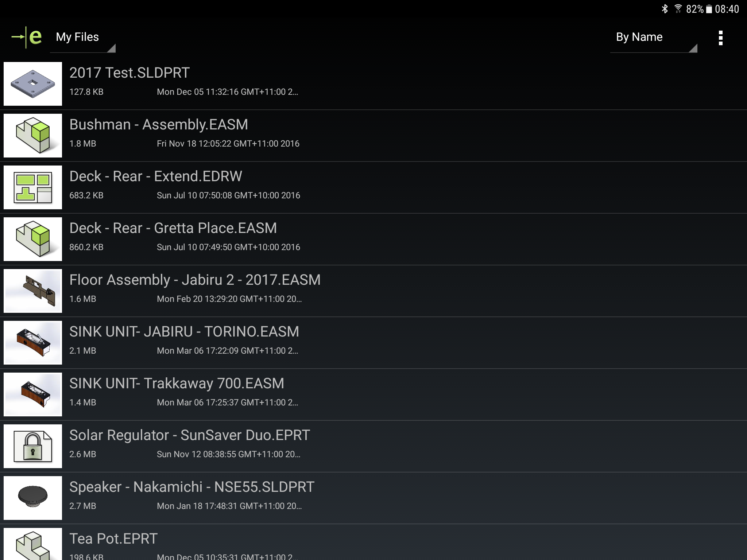Open Speaker - Nakamichi - NSE55.SLDPRT entry

pyautogui.click(x=192, y=487)
